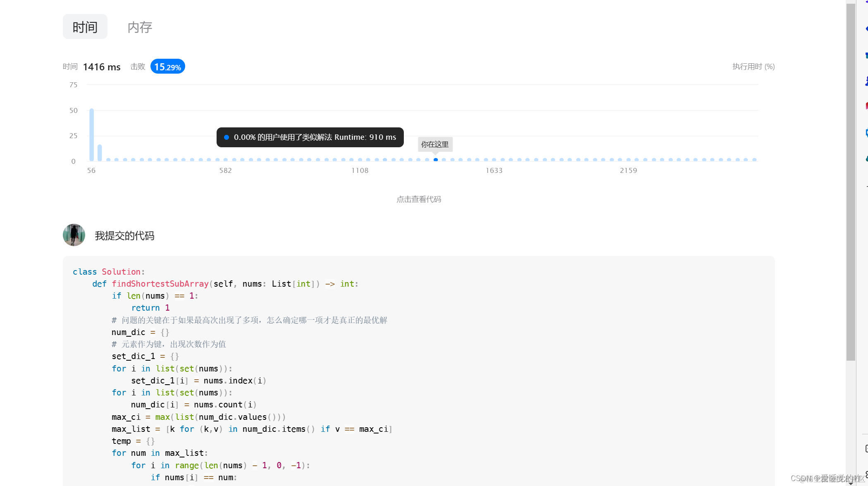Click the 1633 x-axis label
This screenshot has width=868, height=486.
click(494, 170)
